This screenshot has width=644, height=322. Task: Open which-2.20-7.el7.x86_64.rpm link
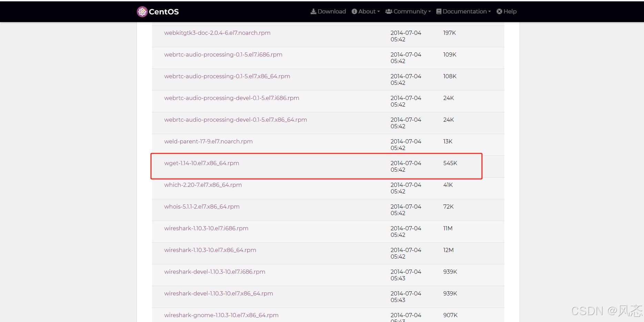click(x=203, y=185)
